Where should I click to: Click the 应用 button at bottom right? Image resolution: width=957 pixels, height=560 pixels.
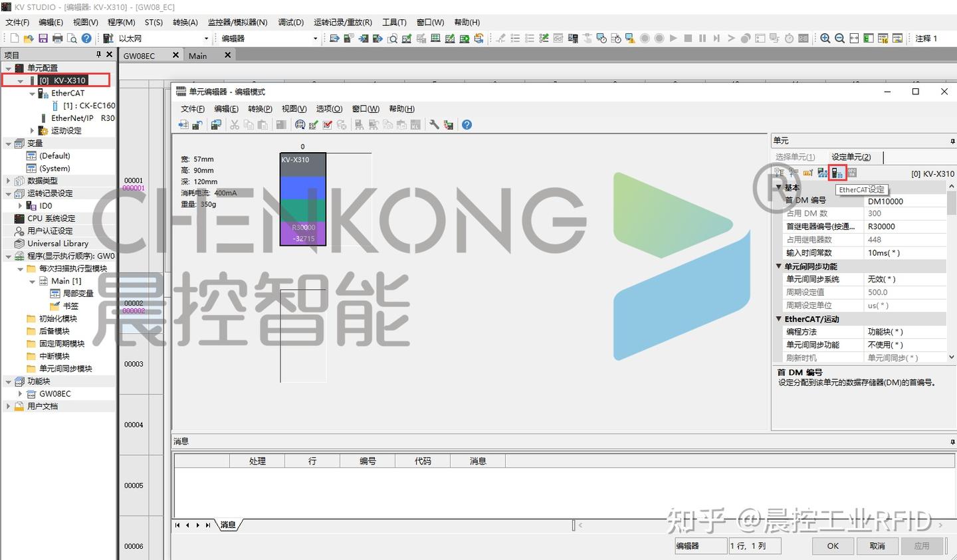[x=922, y=545]
